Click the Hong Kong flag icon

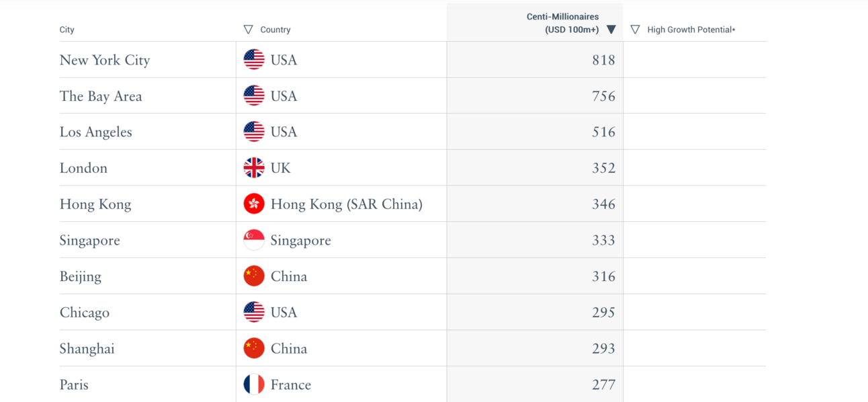(254, 204)
